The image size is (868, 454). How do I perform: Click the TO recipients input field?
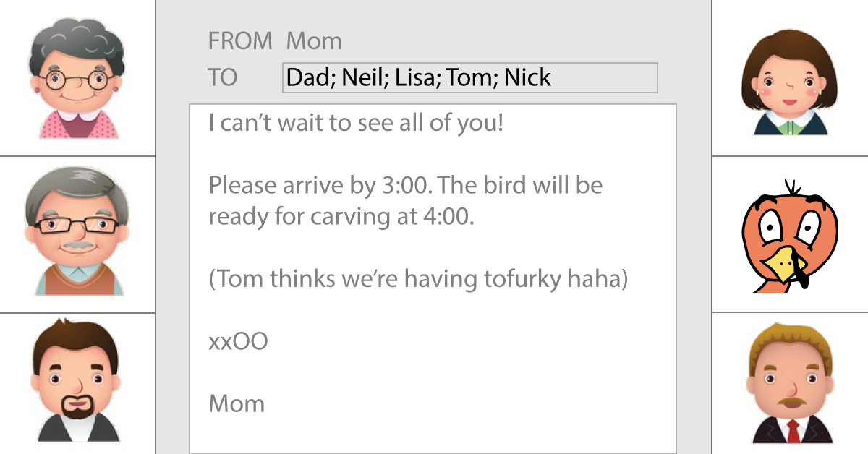click(469, 77)
